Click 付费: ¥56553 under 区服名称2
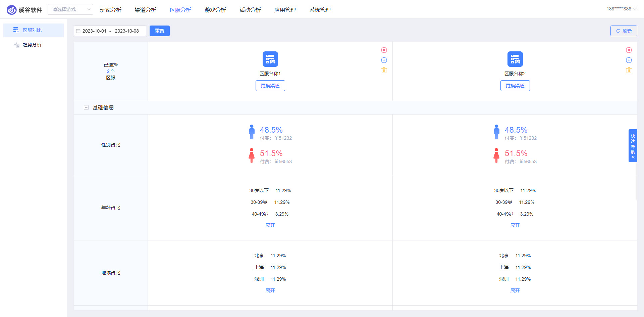644x317 pixels. coord(521,162)
